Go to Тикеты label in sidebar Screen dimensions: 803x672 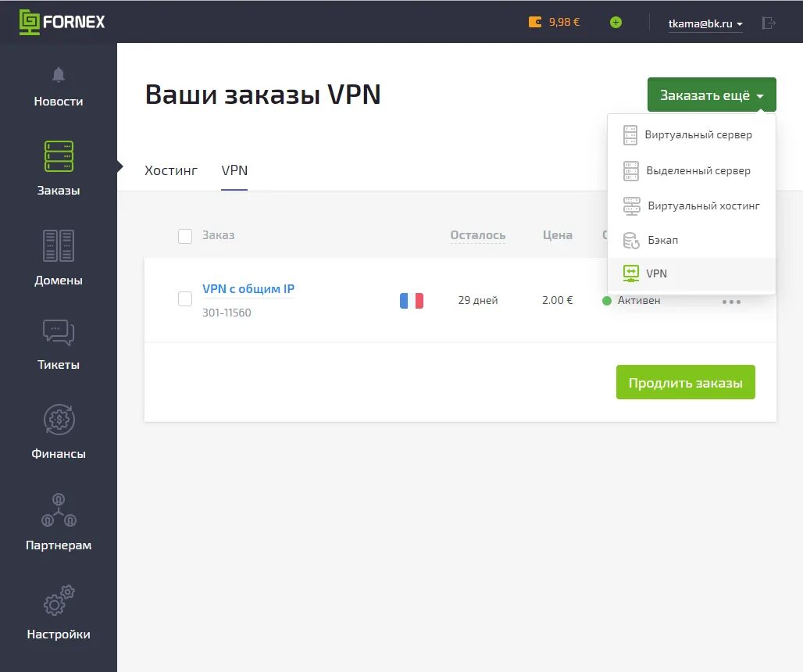59,365
